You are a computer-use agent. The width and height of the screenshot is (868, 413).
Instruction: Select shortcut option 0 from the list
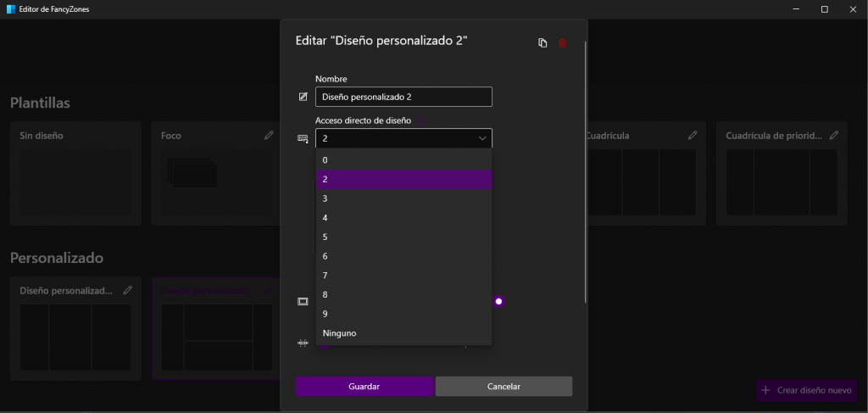[x=403, y=159]
